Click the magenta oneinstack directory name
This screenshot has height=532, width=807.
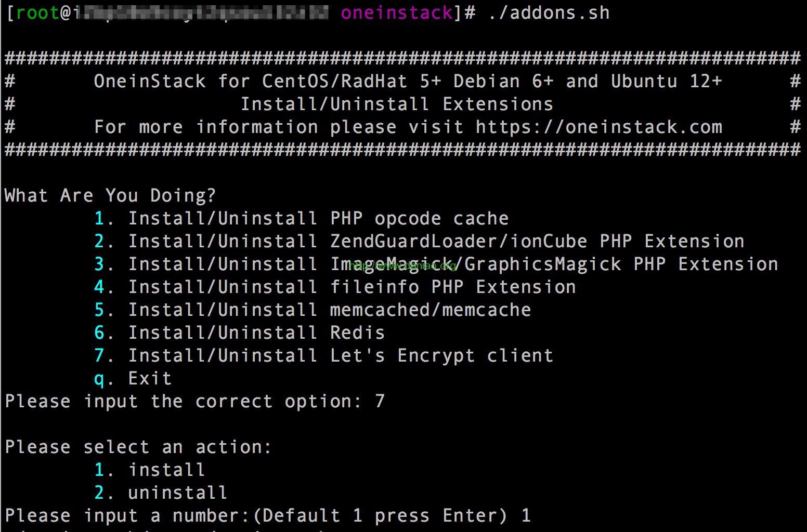pyautogui.click(x=397, y=13)
